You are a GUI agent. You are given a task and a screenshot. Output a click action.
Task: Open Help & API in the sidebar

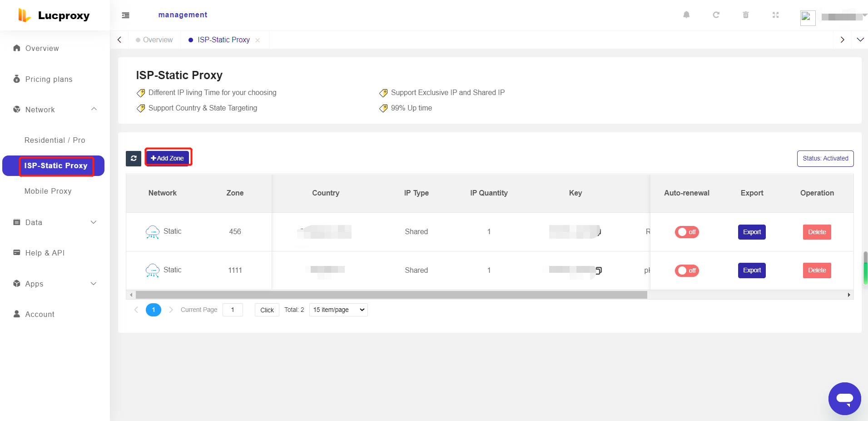[45, 253]
